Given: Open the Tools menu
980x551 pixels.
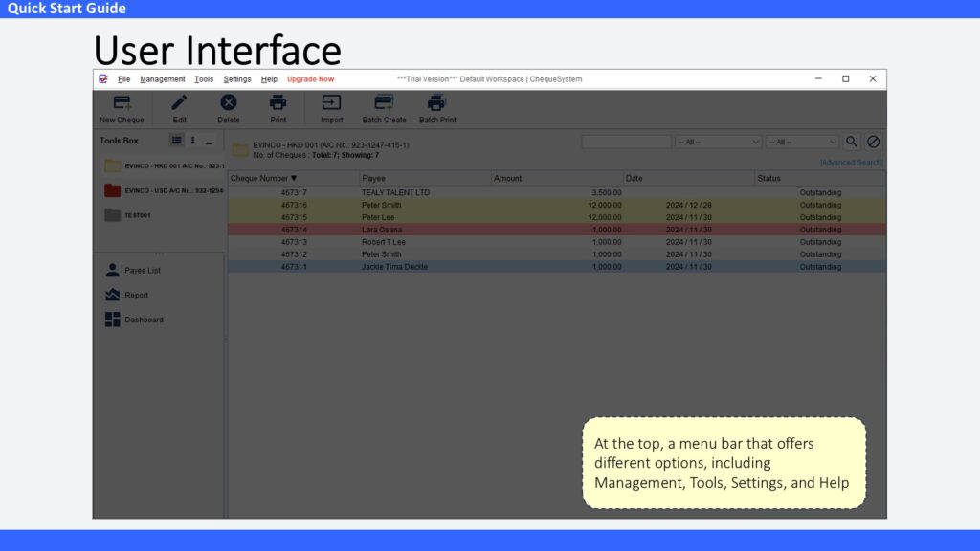Looking at the screenshot, I should [x=204, y=79].
